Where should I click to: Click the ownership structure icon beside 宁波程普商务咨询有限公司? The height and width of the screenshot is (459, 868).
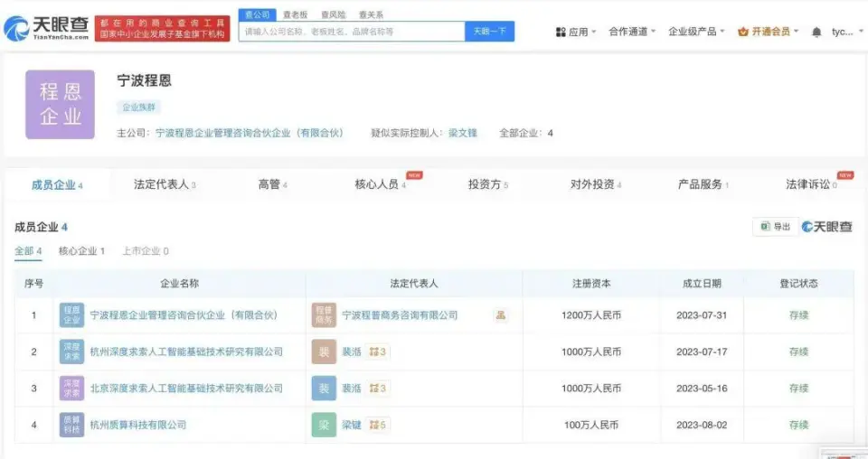pos(500,315)
